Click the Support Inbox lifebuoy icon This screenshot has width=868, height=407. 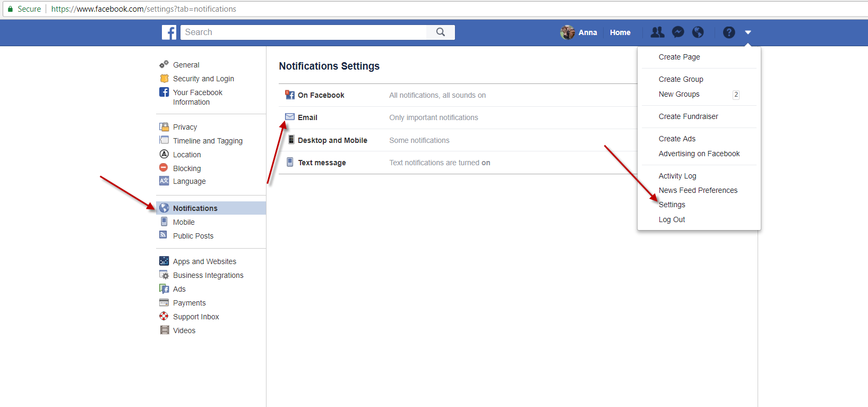click(x=164, y=316)
